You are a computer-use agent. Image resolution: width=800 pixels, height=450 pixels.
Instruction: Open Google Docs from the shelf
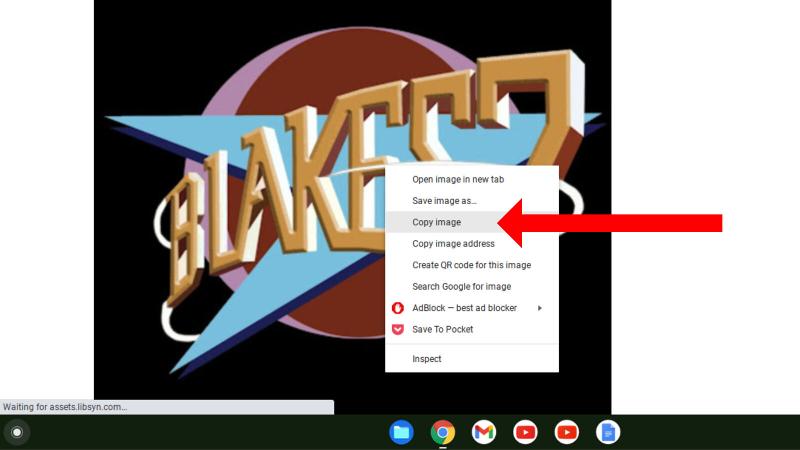(608, 432)
